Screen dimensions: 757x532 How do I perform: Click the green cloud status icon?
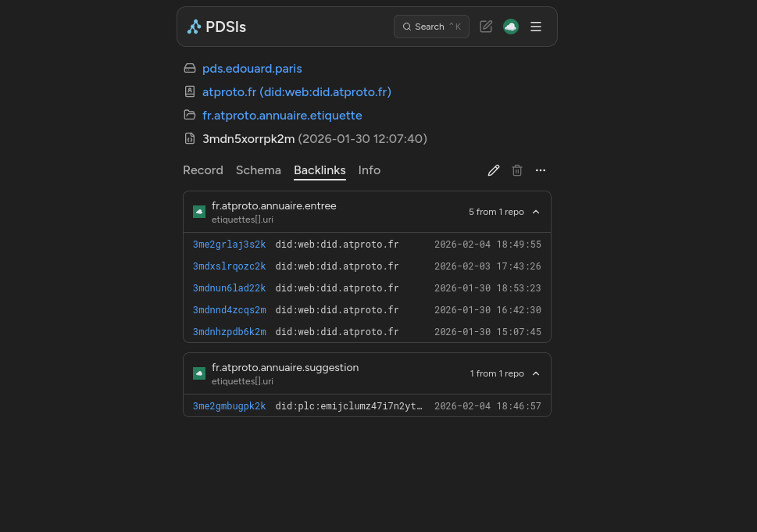(x=511, y=26)
